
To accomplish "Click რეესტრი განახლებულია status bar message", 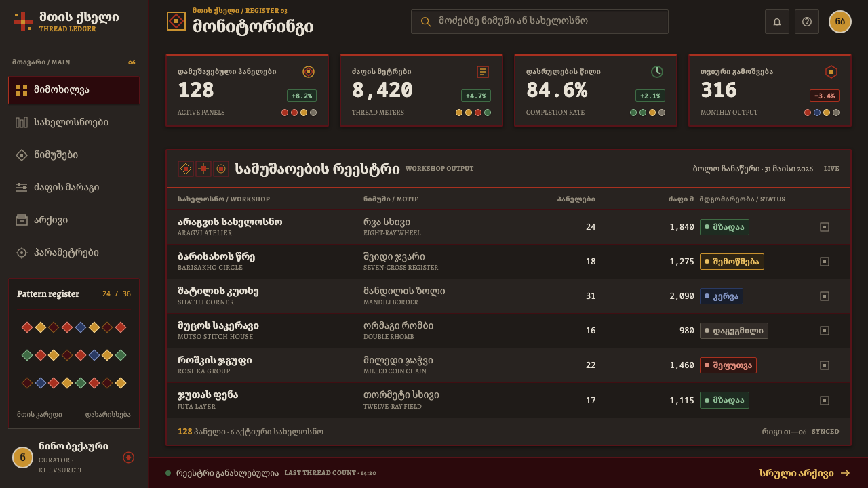I will click(227, 473).
